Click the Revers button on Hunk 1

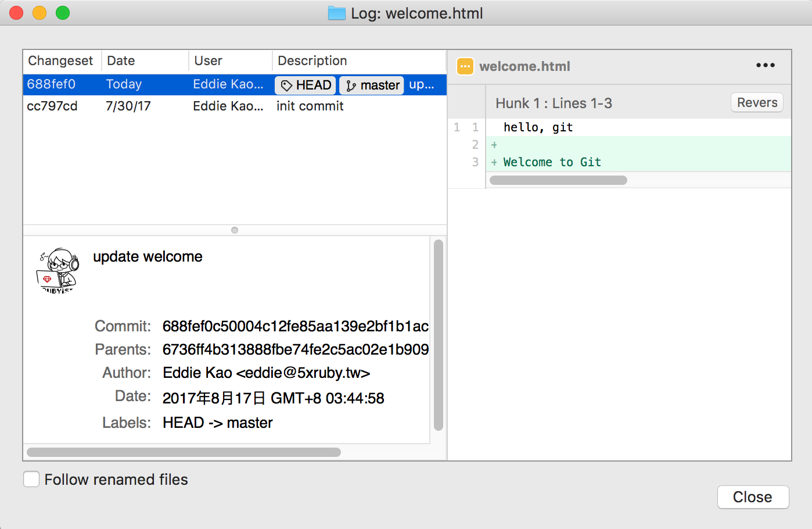756,103
